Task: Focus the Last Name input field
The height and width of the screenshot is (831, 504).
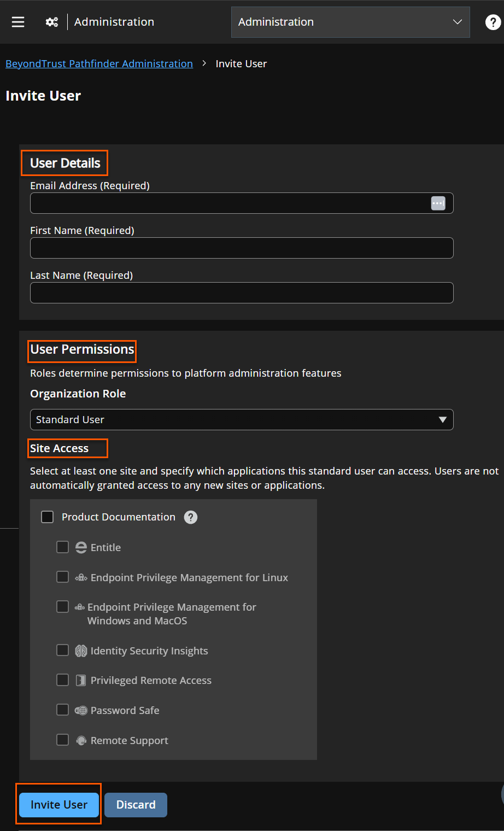Action: click(242, 292)
